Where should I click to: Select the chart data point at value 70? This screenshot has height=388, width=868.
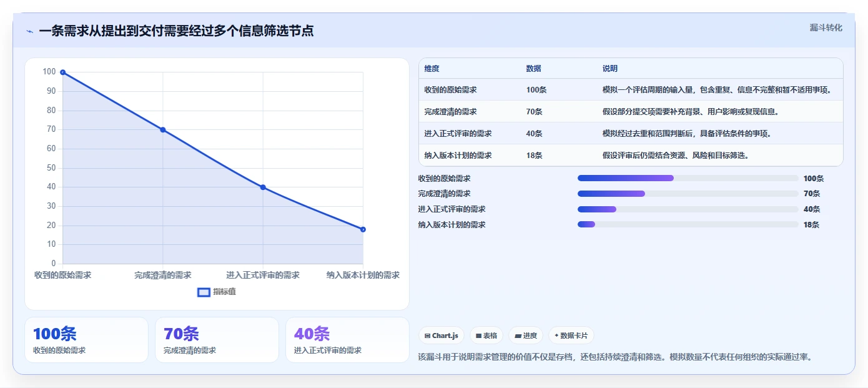(x=163, y=130)
